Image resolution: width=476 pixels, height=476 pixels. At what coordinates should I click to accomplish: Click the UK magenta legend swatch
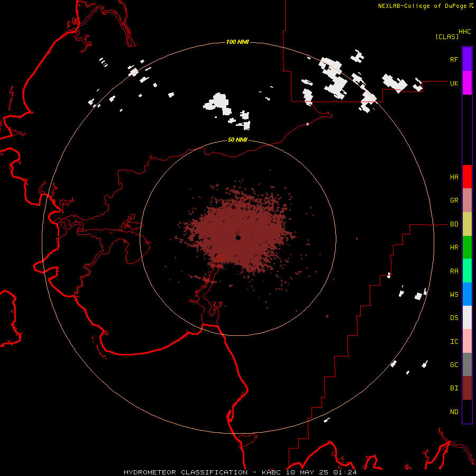click(467, 83)
